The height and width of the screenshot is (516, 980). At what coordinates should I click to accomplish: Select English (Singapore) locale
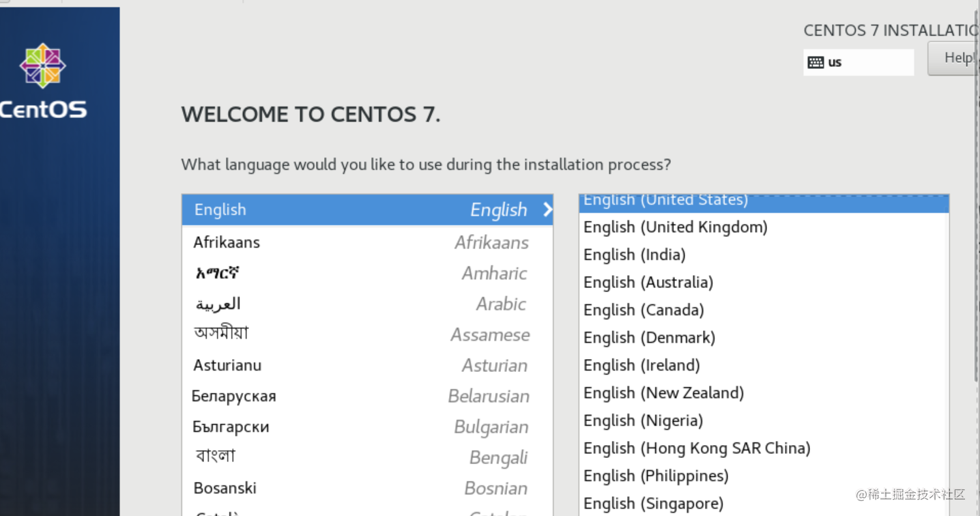(x=764, y=504)
